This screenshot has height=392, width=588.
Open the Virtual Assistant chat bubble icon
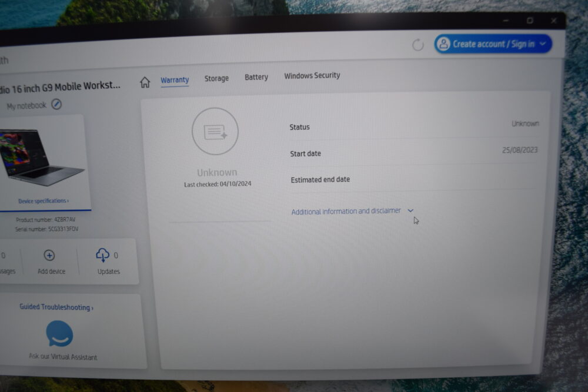59,334
